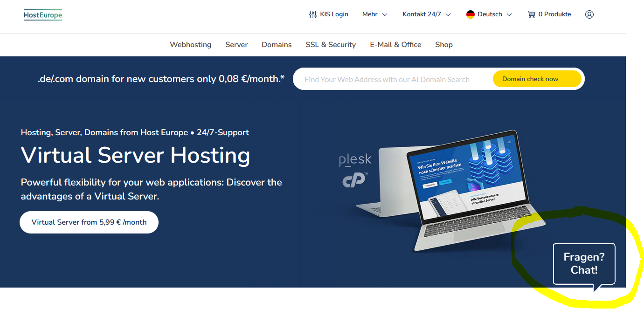Click the German flag icon

tap(471, 14)
